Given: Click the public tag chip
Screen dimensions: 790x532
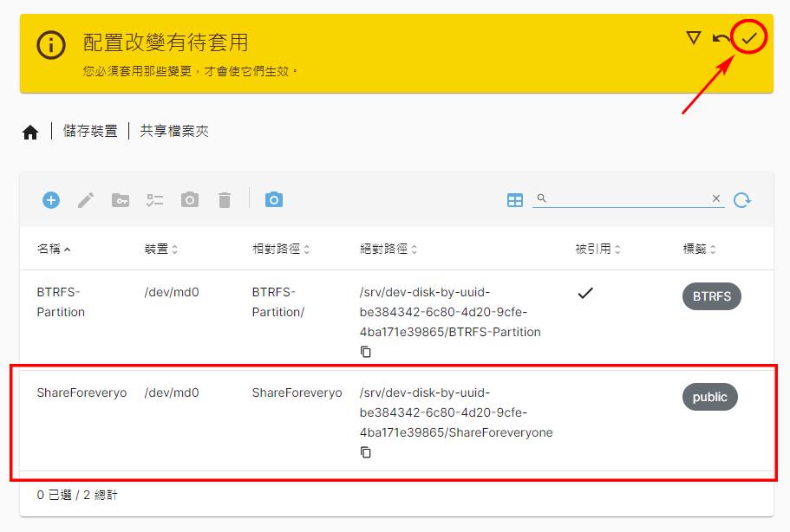Looking at the screenshot, I should (710, 397).
